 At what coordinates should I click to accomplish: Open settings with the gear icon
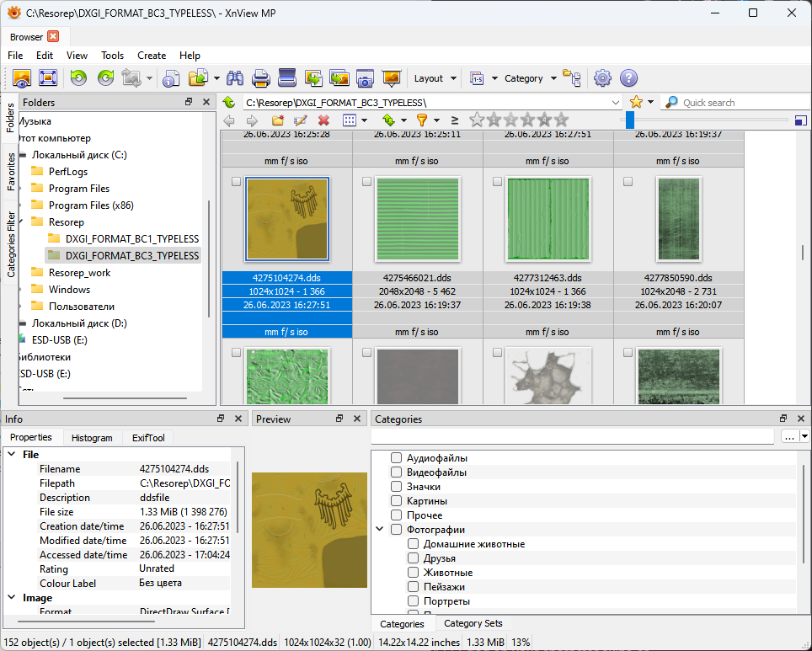(602, 78)
